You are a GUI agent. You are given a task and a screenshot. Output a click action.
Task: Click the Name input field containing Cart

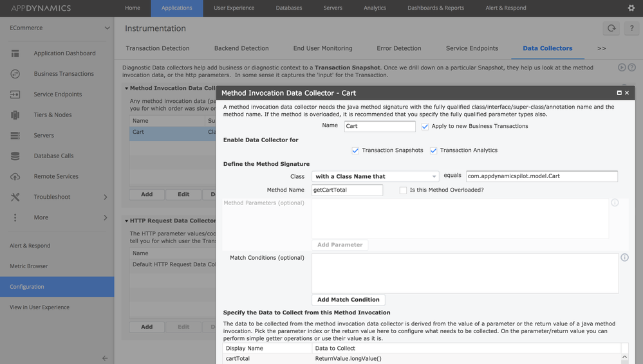pyautogui.click(x=379, y=126)
